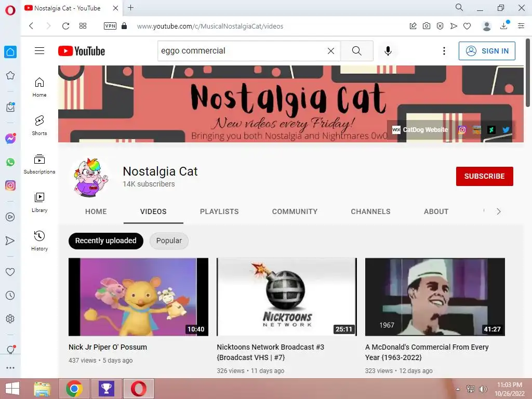Viewport: 532px width, 399px height.
Task: Go back to previous page
Action: [31, 26]
